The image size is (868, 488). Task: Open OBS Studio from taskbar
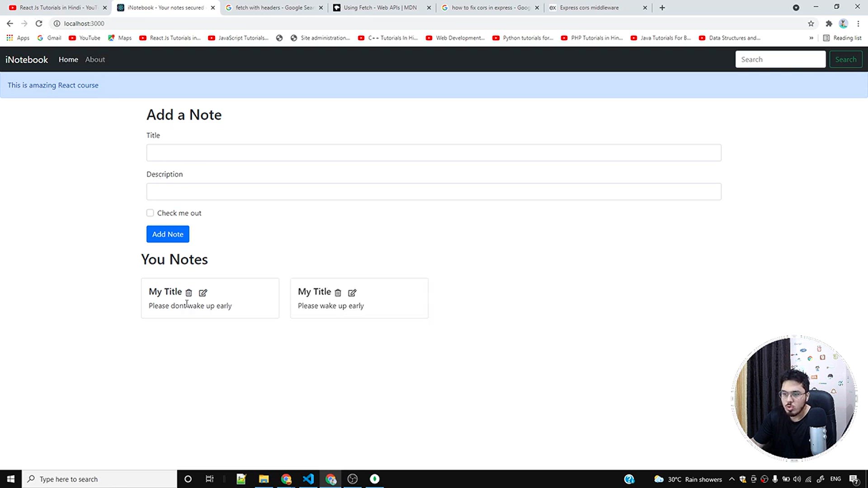pos(353,479)
